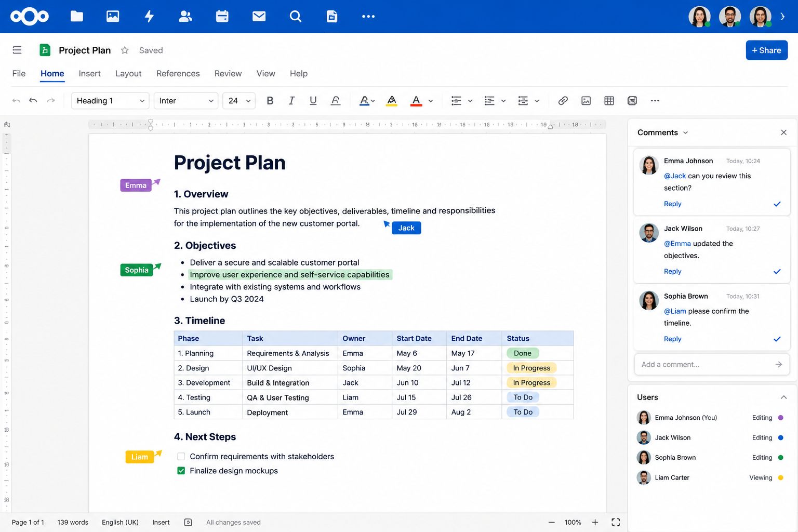Image resolution: width=798 pixels, height=532 pixels.
Task: Uncheck Finalize design mockups
Action: [181, 471]
